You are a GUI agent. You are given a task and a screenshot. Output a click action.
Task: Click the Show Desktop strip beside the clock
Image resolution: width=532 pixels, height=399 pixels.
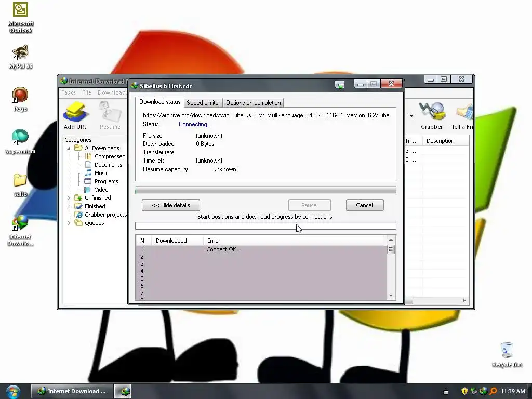tap(529, 391)
